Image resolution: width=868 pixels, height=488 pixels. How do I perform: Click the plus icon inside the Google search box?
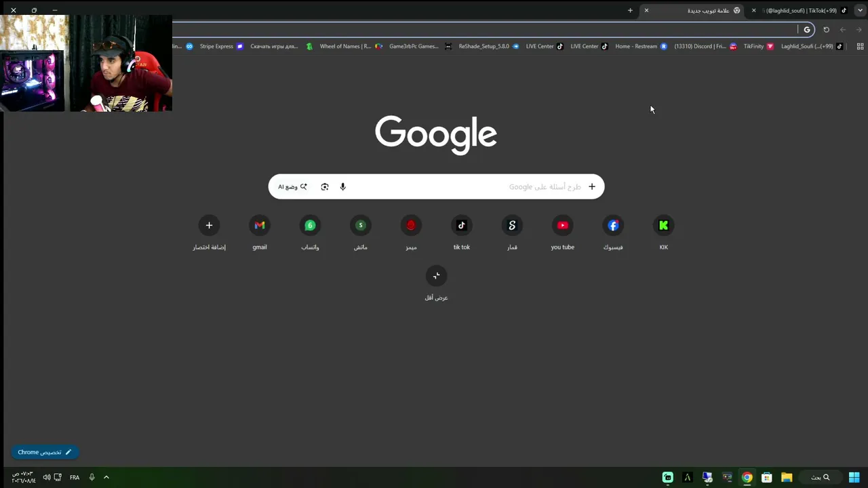pos(591,187)
